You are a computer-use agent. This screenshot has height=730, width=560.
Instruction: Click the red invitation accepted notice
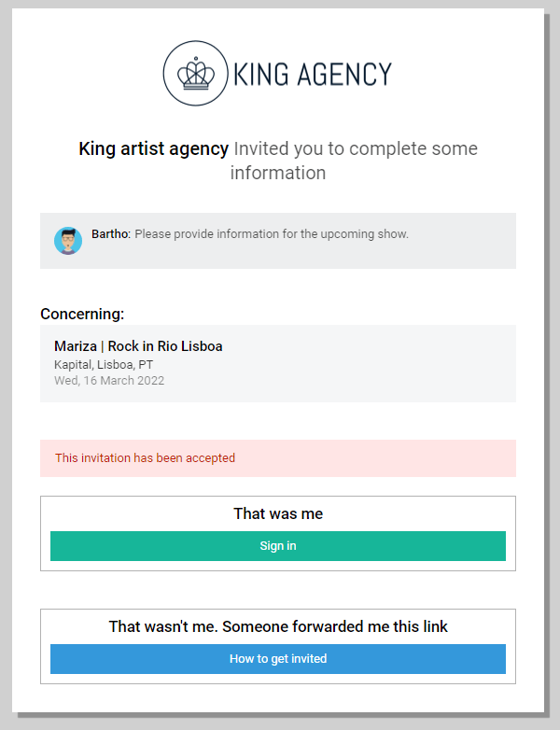[278, 458]
